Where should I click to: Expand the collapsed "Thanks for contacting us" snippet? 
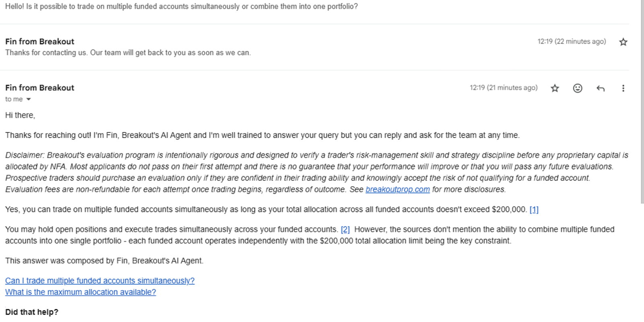click(x=128, y=53)
